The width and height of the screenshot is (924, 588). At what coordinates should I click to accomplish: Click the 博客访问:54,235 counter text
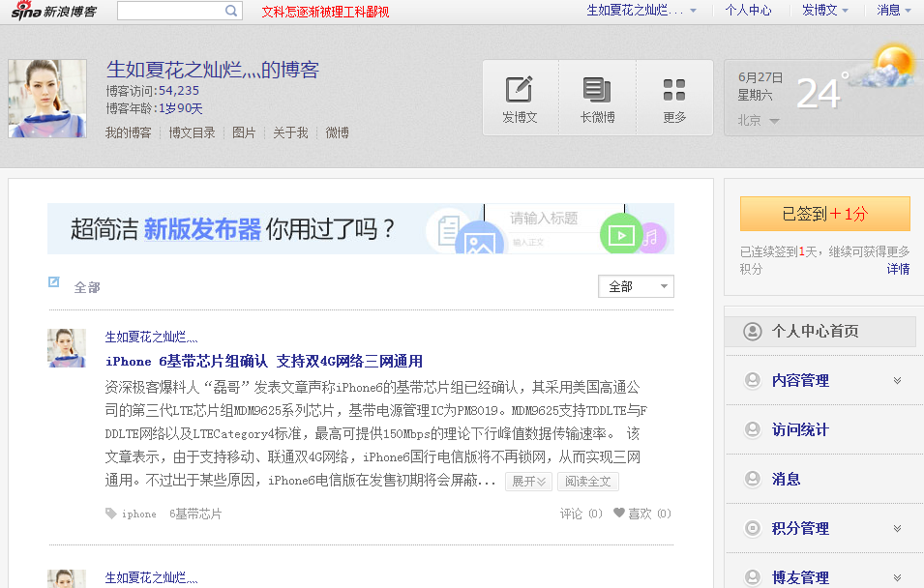tap(153, 91)
